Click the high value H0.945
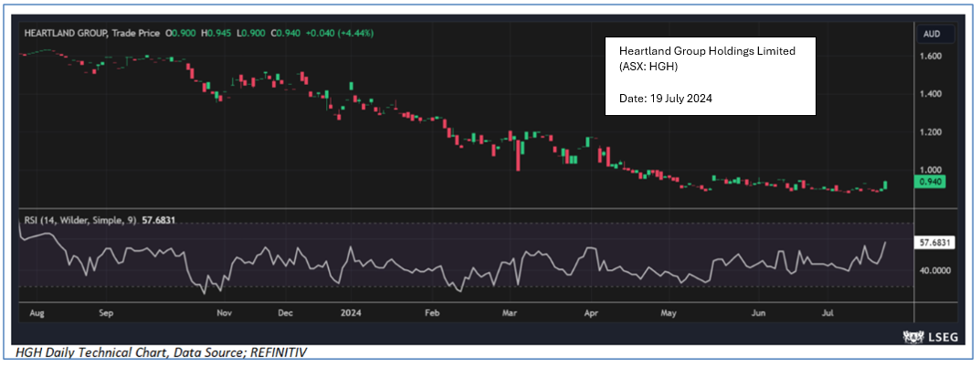Screen dimensions: 980x367 click(x=216, y=33)
